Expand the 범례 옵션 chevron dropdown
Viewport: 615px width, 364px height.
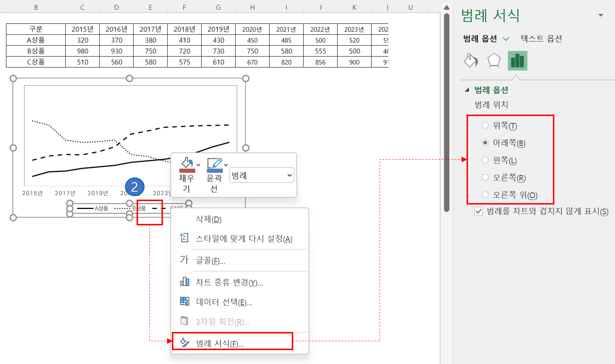(x=506, y=39)
